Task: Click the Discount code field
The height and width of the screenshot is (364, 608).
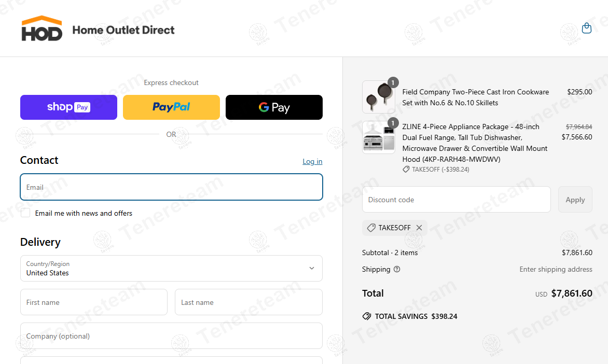Action: tap(456, 200)
